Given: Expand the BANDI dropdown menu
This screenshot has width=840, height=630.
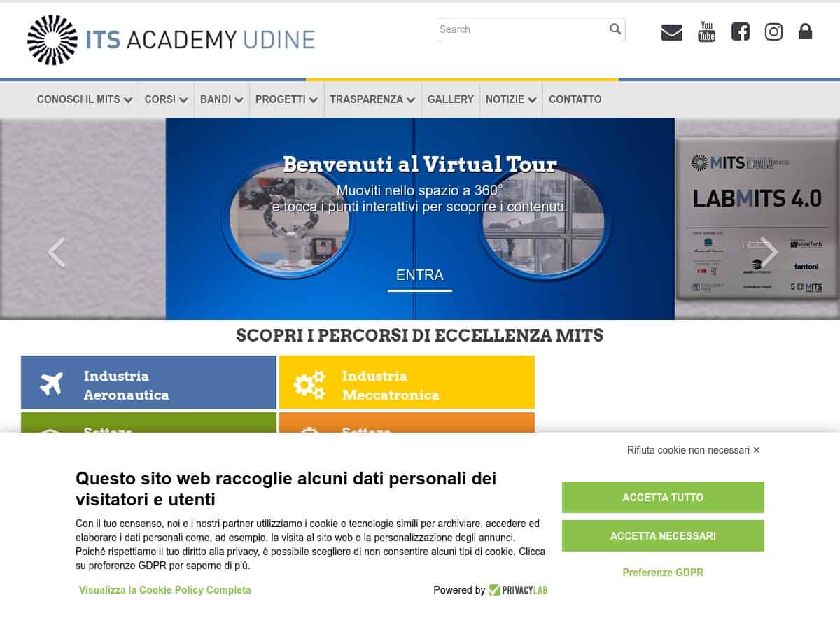Looking at the screenshot, I should tap(222, 99).
